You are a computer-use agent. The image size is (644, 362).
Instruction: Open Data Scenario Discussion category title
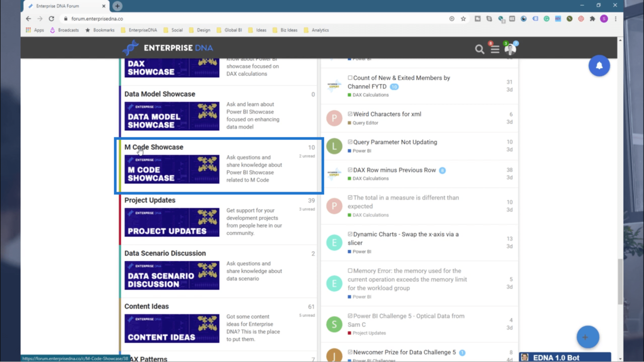coord(165,253)
